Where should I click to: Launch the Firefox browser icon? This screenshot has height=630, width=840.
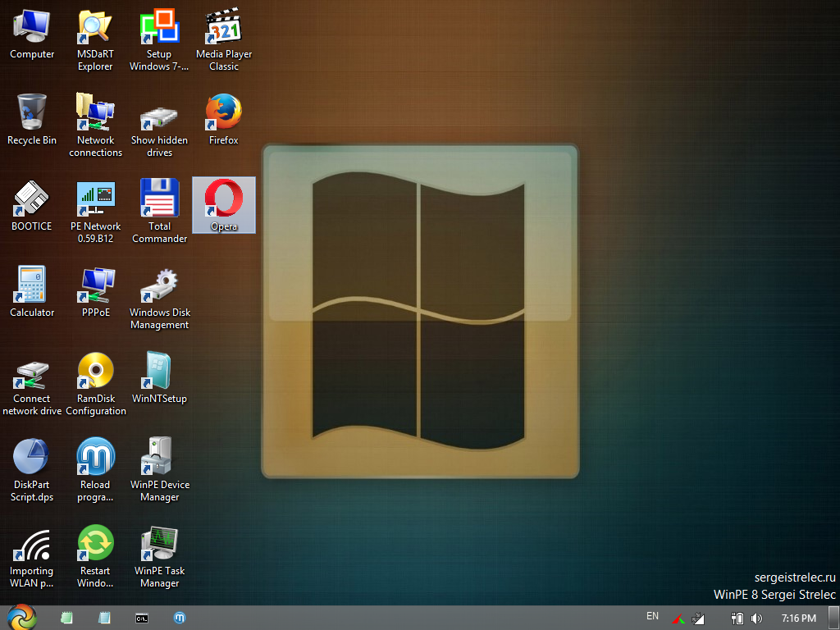(223, 120)
